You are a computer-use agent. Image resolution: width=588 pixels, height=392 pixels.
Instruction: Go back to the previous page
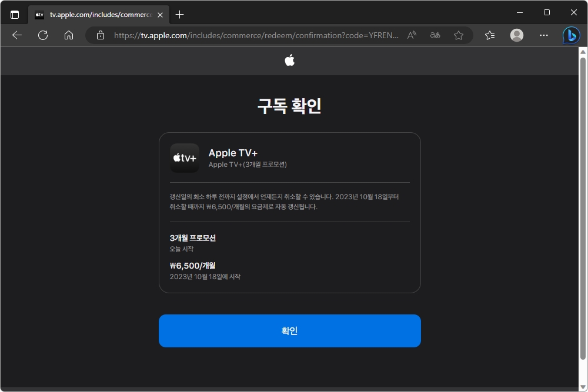click(17, 35)
